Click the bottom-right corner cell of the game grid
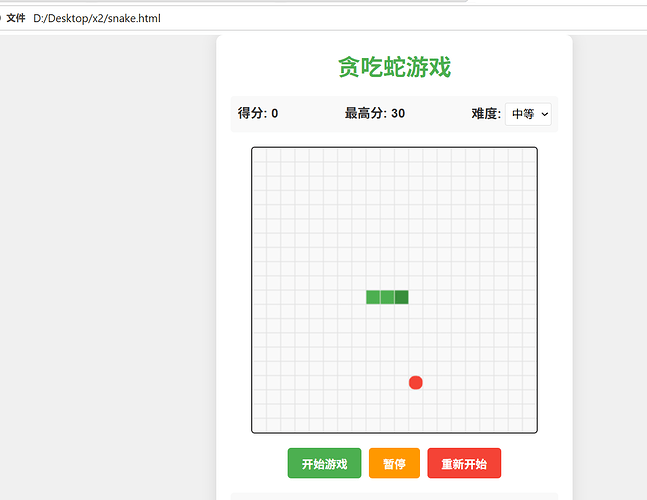The width and height of the screenshot is (647, 500). point(530,426)
